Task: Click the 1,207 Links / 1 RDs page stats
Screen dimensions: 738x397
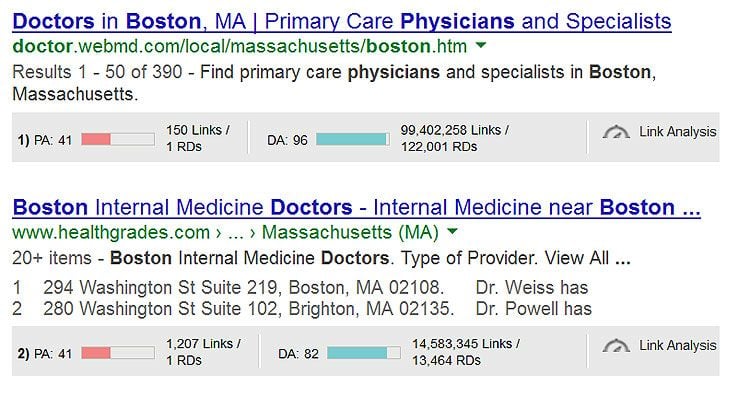Action: pyautogui.click(x=203, y=352)
